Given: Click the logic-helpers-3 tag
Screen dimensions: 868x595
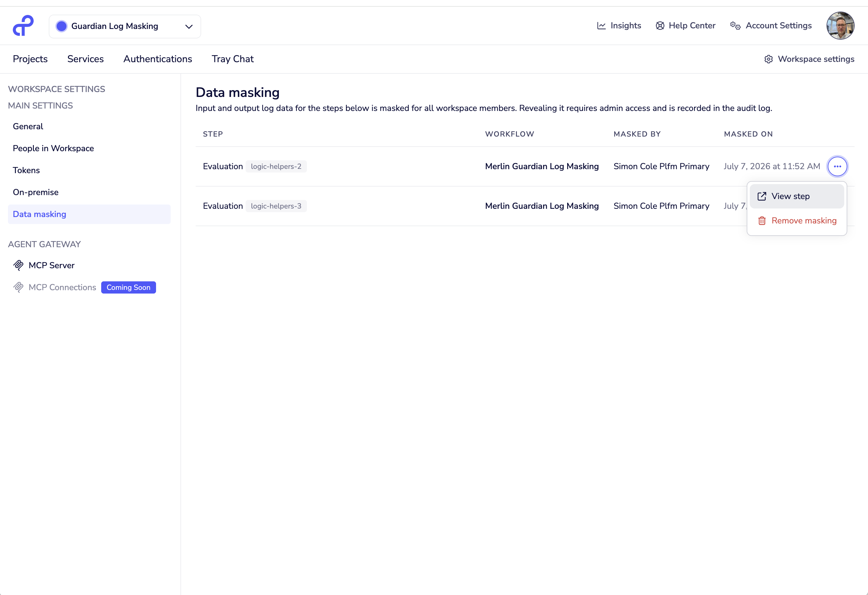Looking at the screenshot, I should [x=276, y=206].
